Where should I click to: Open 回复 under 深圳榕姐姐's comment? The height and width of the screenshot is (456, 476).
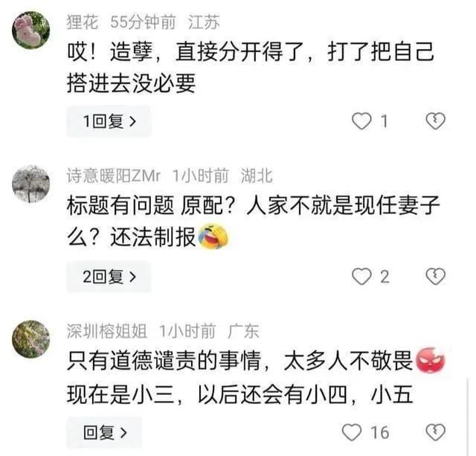[104, 432]
